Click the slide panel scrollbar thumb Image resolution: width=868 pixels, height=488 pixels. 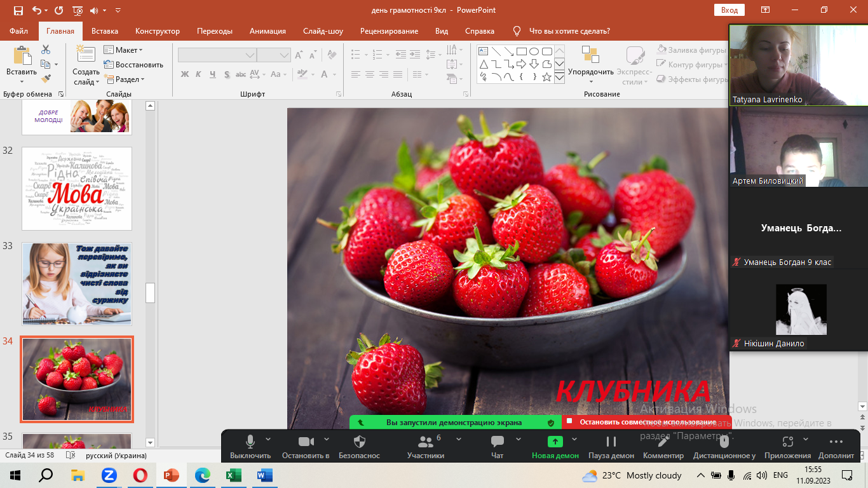pyautogui.click(x=151, y=293)
